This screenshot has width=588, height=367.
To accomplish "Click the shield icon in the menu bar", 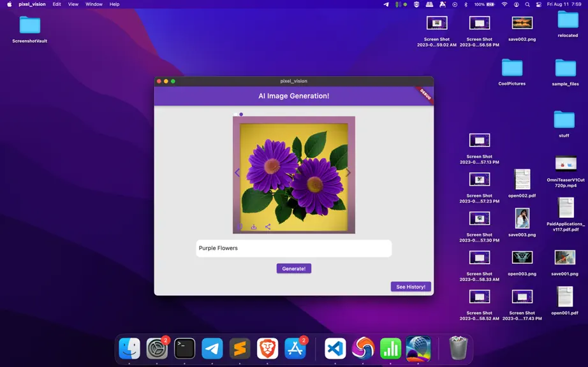I will click(x=416, y=4).
